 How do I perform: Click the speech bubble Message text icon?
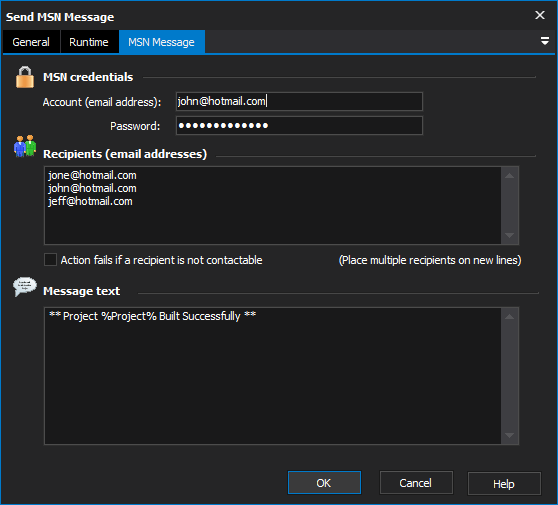coord(25,287)
